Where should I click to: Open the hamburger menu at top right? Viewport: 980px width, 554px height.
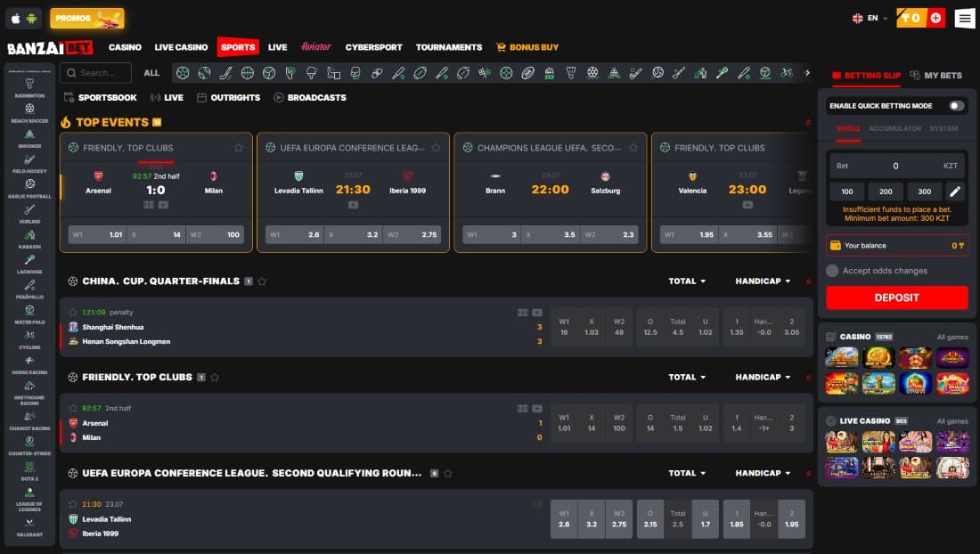[965, 18]
